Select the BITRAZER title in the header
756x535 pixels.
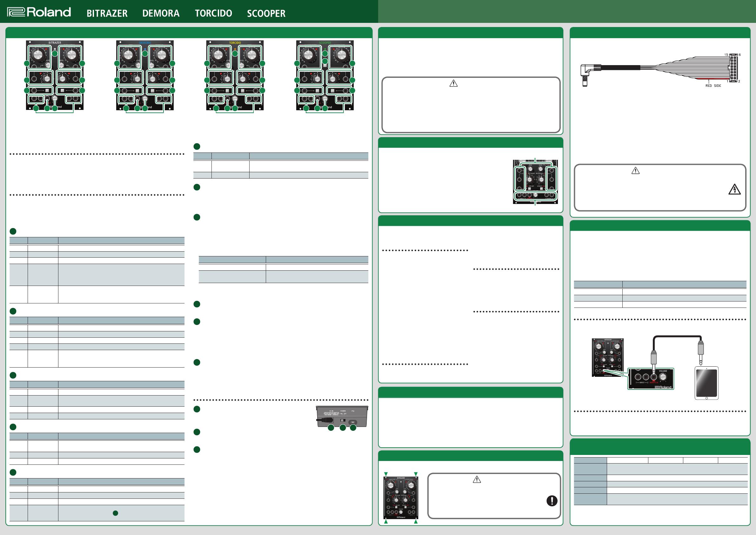(x=107, y=14)
